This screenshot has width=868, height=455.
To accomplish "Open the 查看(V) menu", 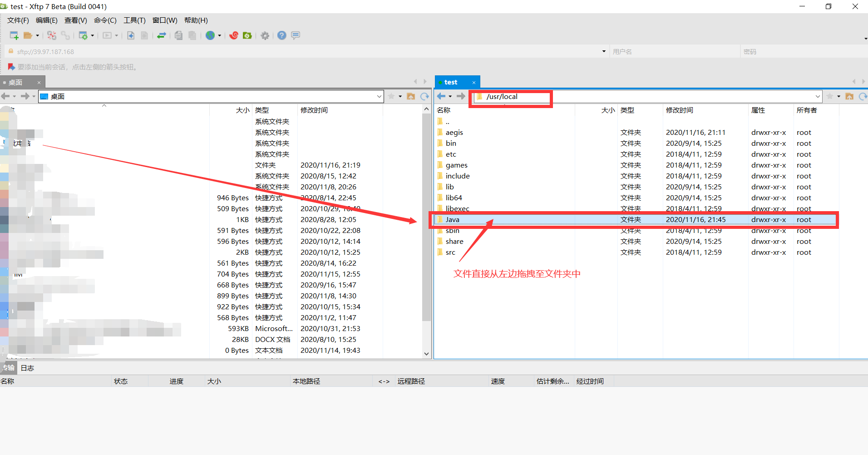I will tap(76, 20).
